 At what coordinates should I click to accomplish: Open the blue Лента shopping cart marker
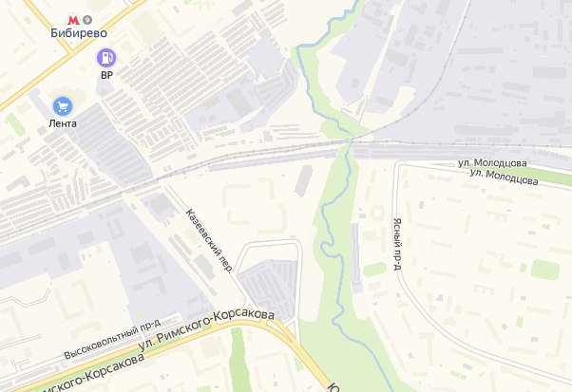(x=63, y=106)
